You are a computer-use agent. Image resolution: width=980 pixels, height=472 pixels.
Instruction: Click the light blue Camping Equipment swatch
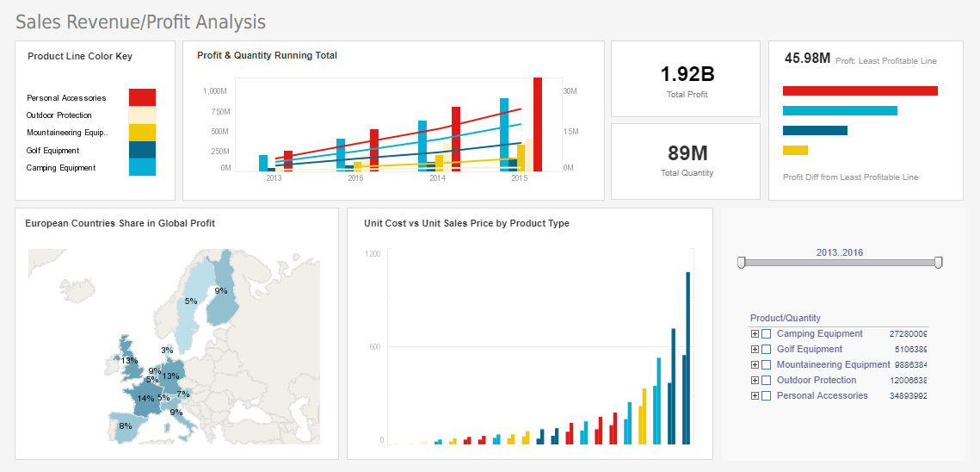(142, 167)
